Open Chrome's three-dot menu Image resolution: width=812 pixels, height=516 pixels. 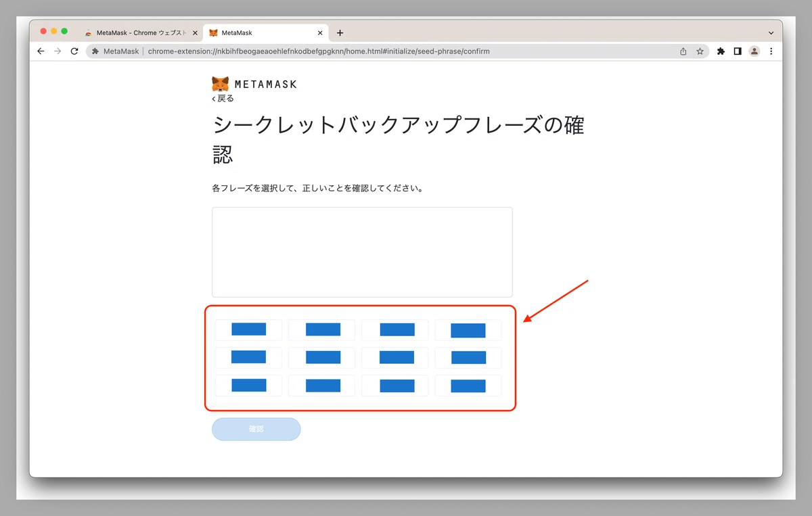(x=771, y=51)
